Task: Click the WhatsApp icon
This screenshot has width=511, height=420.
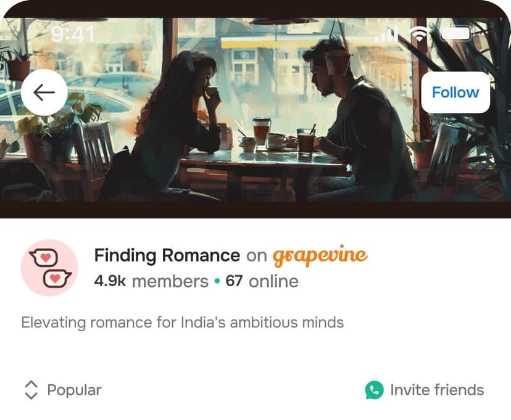Action: coord(374,390)
